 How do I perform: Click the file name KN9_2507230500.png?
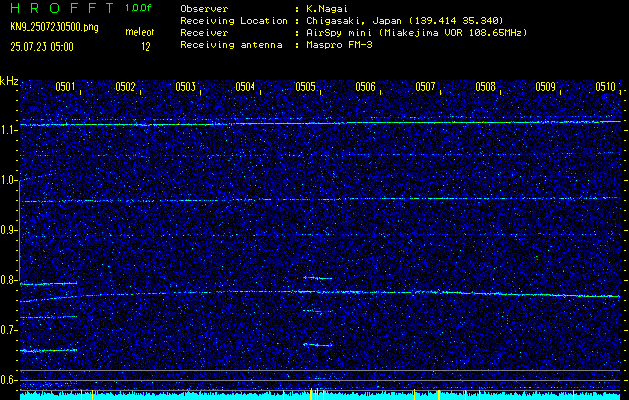(54, 27)
